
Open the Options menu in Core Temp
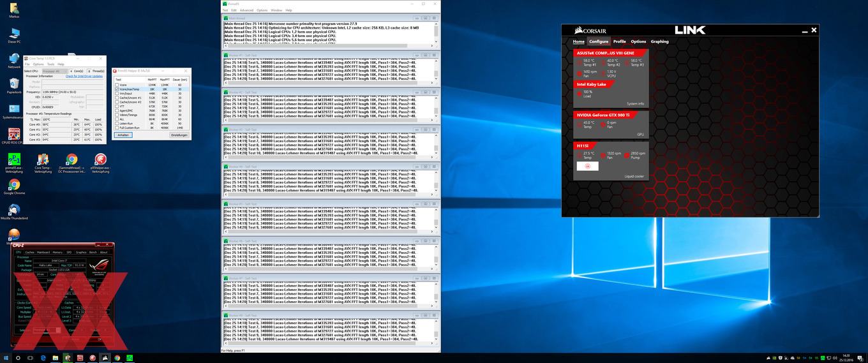tap(38, 64)
